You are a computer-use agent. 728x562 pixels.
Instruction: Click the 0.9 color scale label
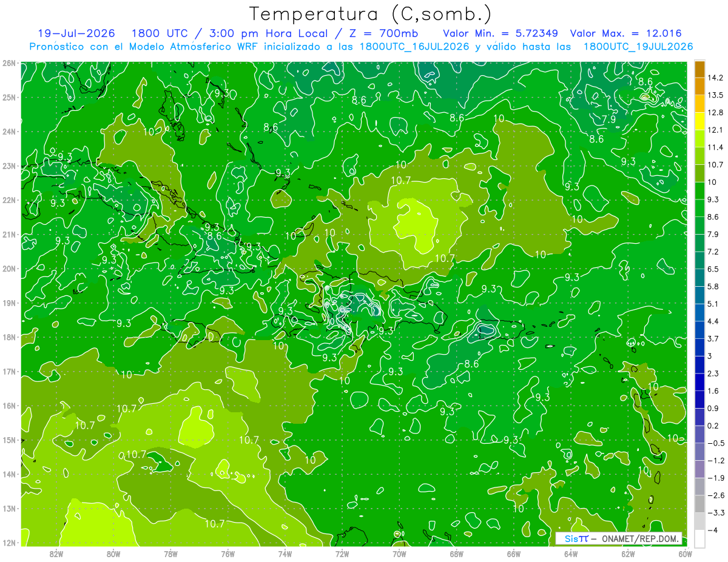pyautogui.click(x=713, y=408)
